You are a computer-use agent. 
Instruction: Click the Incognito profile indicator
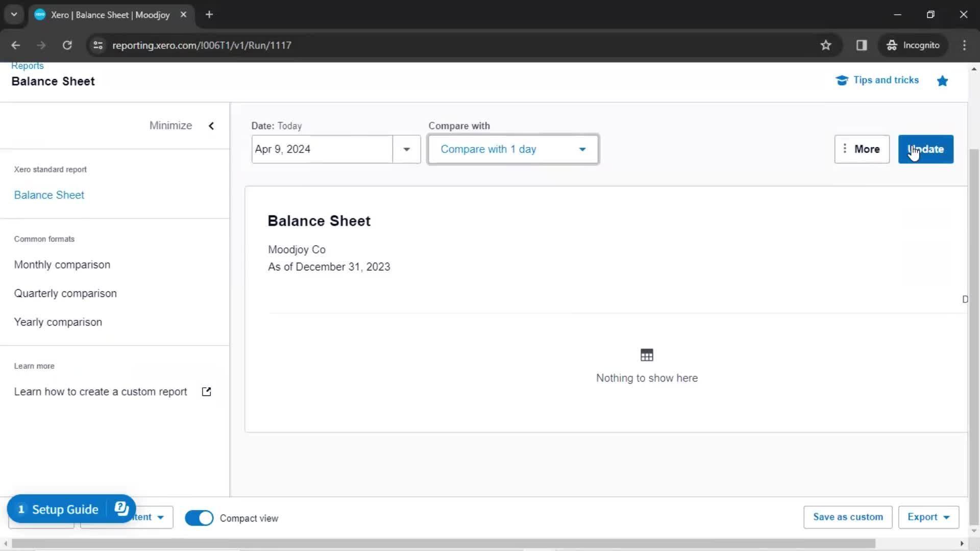click(913, 45)
